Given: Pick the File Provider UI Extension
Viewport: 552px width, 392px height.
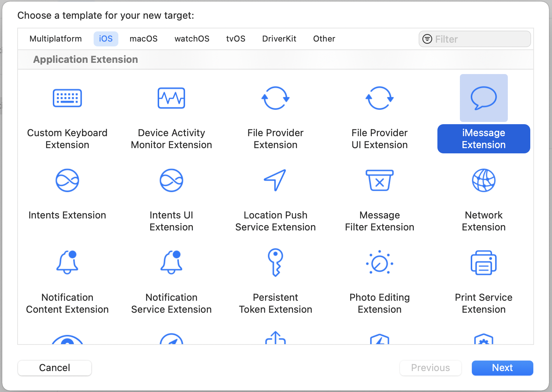Looking at the screenshot, I should (379, 98).
